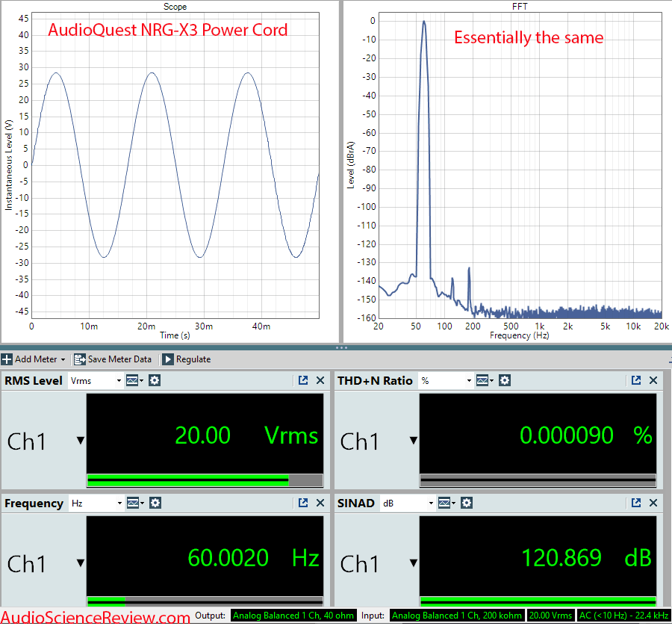The width and height of the screenshot is (672, 626).
Task: Click the splitter handle between graphs and meters
Action: point(341,347)
